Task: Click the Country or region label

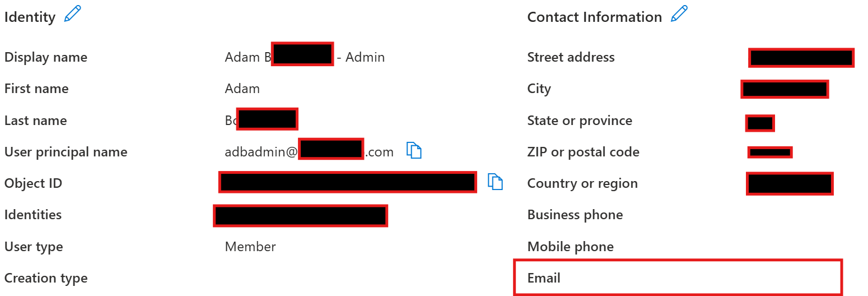Action: [x=582, y=183]
